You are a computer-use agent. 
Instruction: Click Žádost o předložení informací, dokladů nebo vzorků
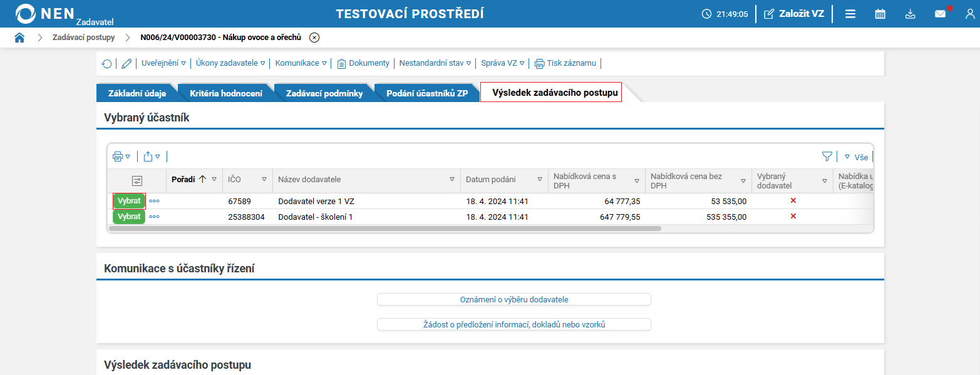[514, 324]
